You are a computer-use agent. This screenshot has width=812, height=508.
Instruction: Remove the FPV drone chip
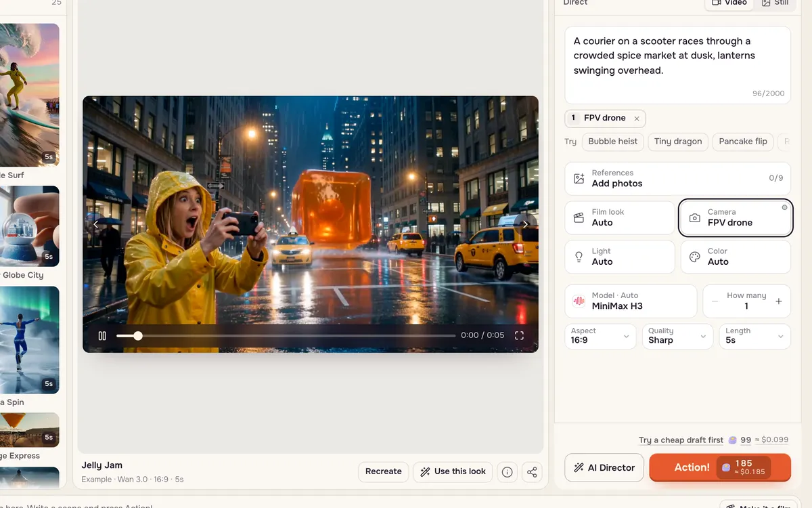tap(637, 119)
